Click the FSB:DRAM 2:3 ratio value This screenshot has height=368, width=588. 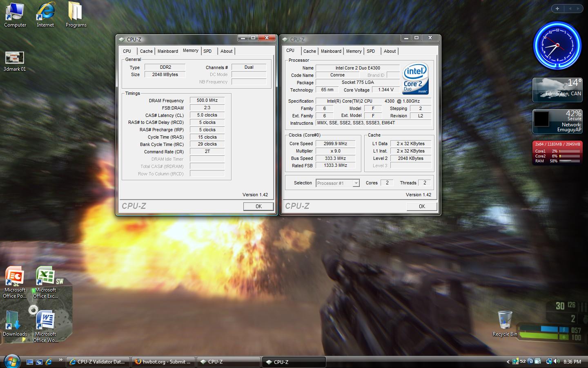point(207,108)
